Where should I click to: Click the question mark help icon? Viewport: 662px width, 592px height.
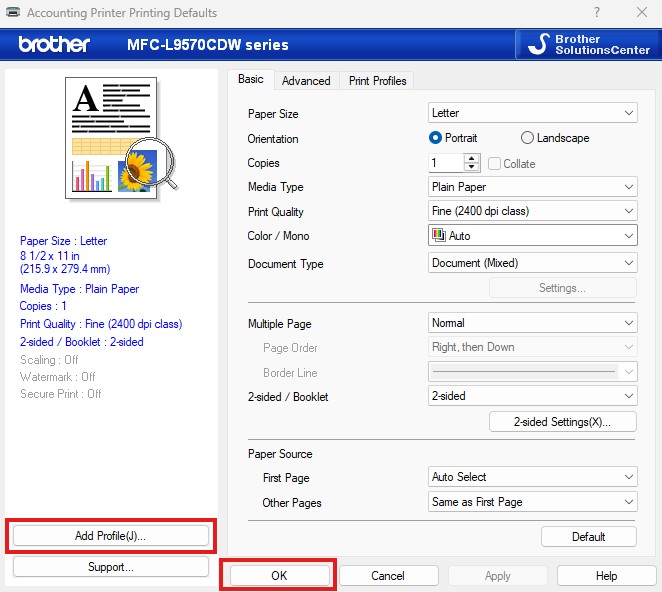tap(596, 12)
